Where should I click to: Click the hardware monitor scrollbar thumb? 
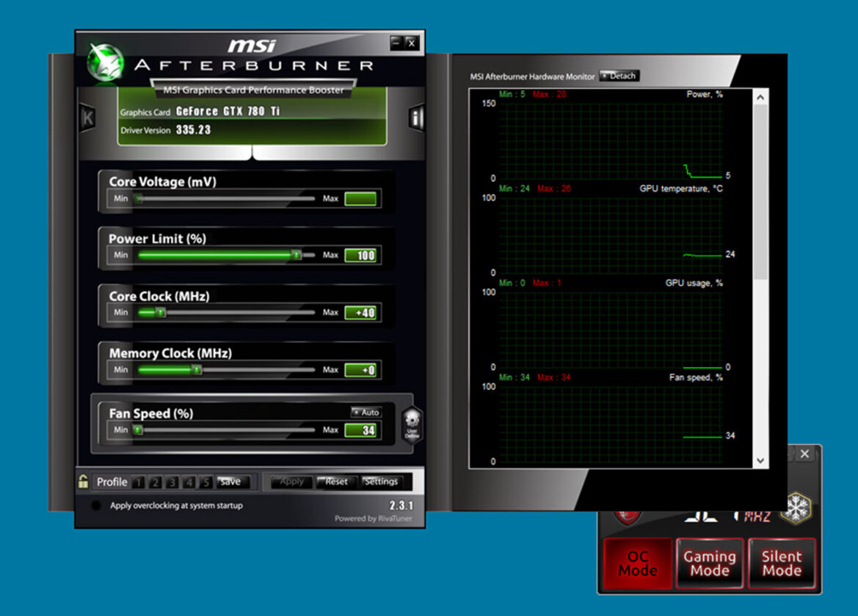(760, 193)
